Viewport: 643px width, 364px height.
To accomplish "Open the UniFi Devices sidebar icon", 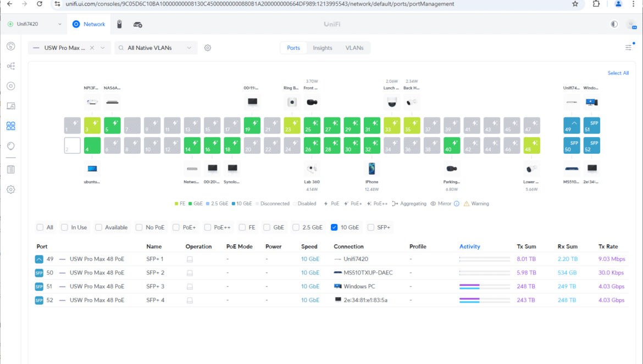I will click(11, 86).
